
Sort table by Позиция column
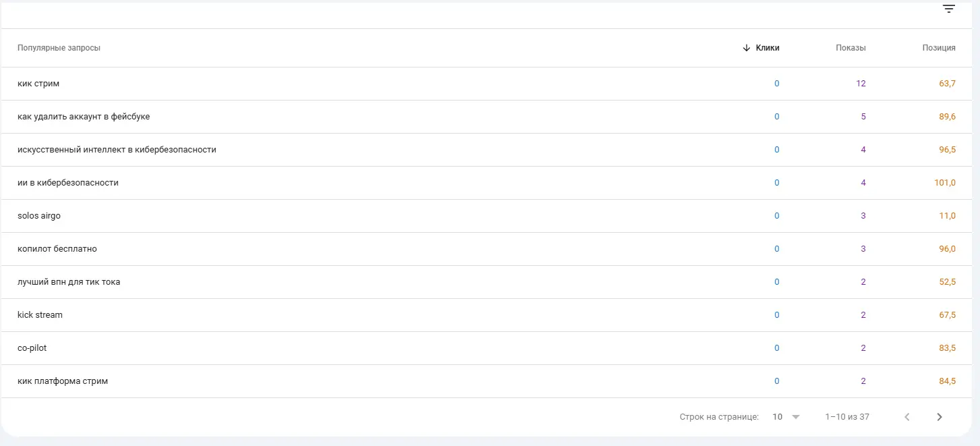[x=939, y=48]
